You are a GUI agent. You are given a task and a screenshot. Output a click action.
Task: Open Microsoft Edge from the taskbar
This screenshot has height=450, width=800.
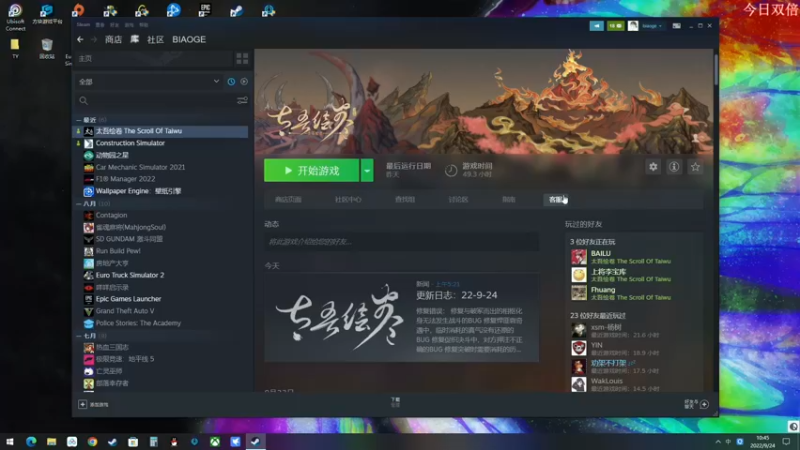(x=31, y=442)
